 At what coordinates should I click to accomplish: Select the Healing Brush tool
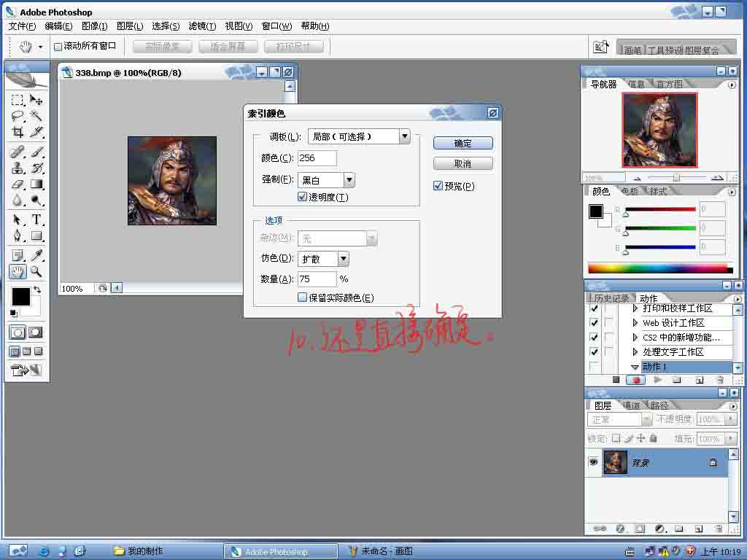[18, 152]
